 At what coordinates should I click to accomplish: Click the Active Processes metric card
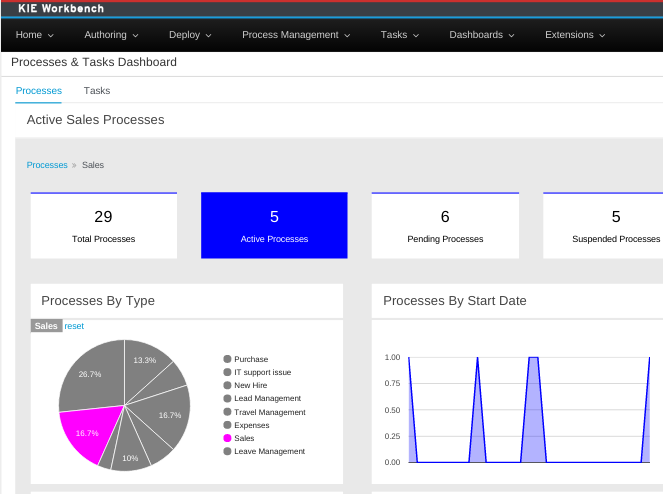coord(274,226)
